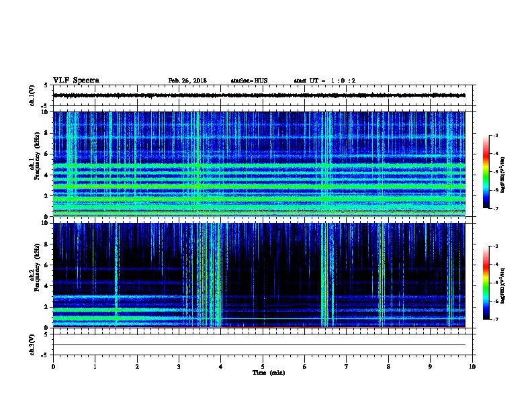Viewport: 532px width, 411px height.
Task: Click the "4" tick on the time axis
Action: 221,366
